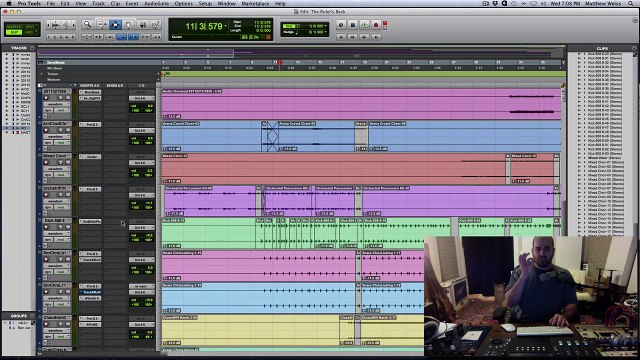This screenshot has width=640, height=360.
Task: Click the horizontal zoom in arrow
Action: (73, 25)
